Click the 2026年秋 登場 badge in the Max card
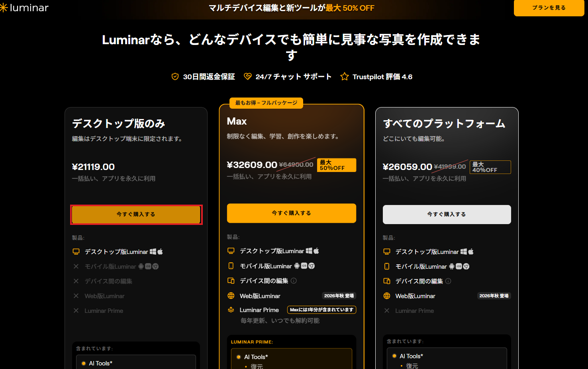 tap(339, 296)
